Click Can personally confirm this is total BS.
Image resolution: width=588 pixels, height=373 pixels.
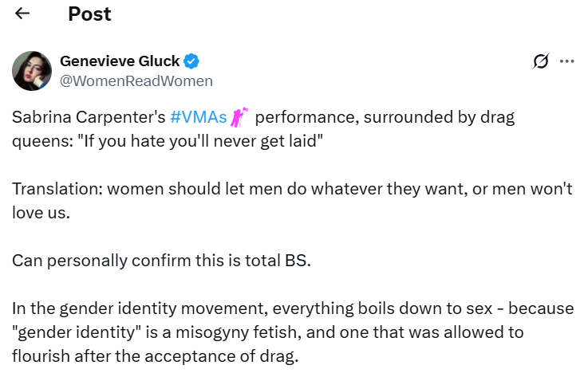(x=162, y=261)
